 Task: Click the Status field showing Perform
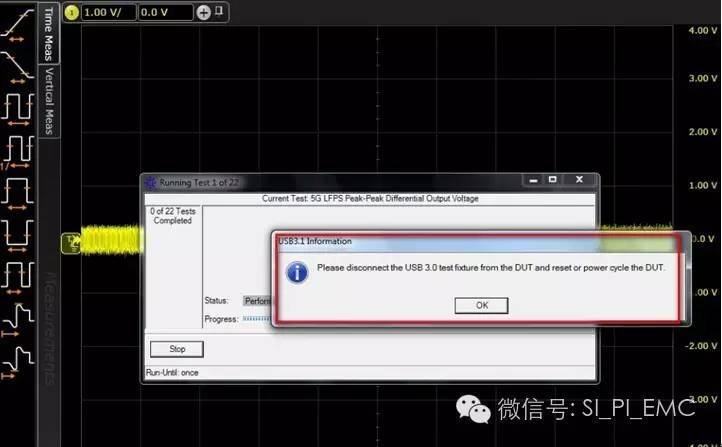257,301
